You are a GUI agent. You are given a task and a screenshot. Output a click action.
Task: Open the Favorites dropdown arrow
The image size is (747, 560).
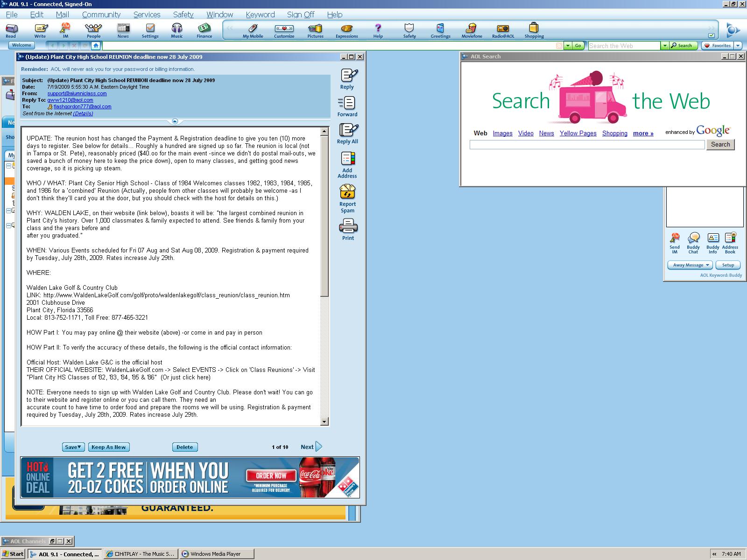point(738,45)
